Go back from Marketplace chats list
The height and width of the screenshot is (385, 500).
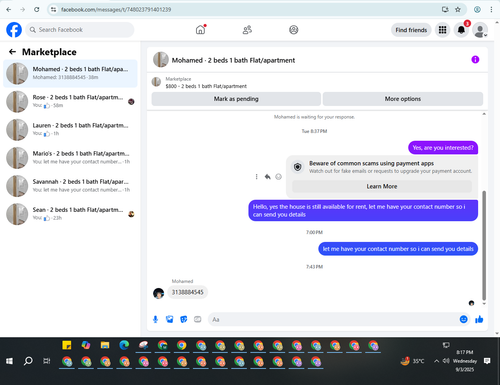tap(12, 52)
